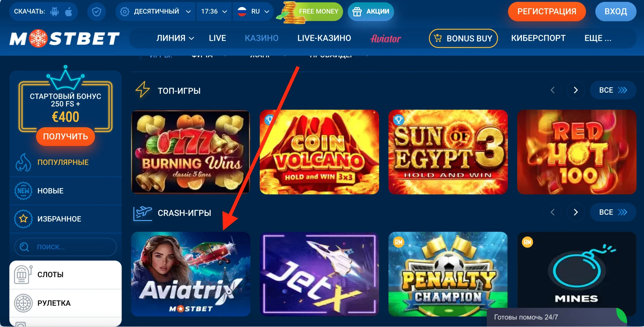644x327 pixels.
Task: Click the shield/security icon in top bar
Action: (x=96, y=11)
